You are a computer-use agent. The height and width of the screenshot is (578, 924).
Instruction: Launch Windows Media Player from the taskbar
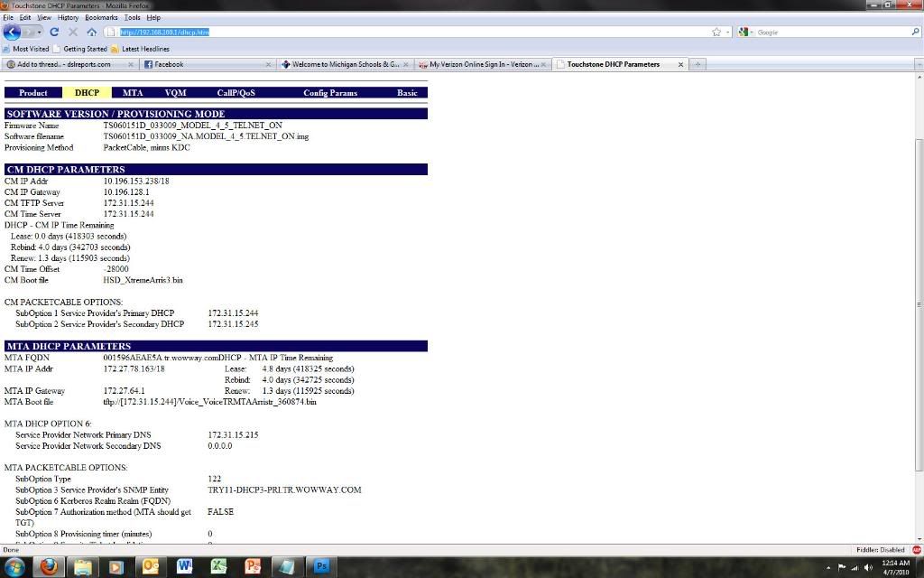(x=116, y=567)
